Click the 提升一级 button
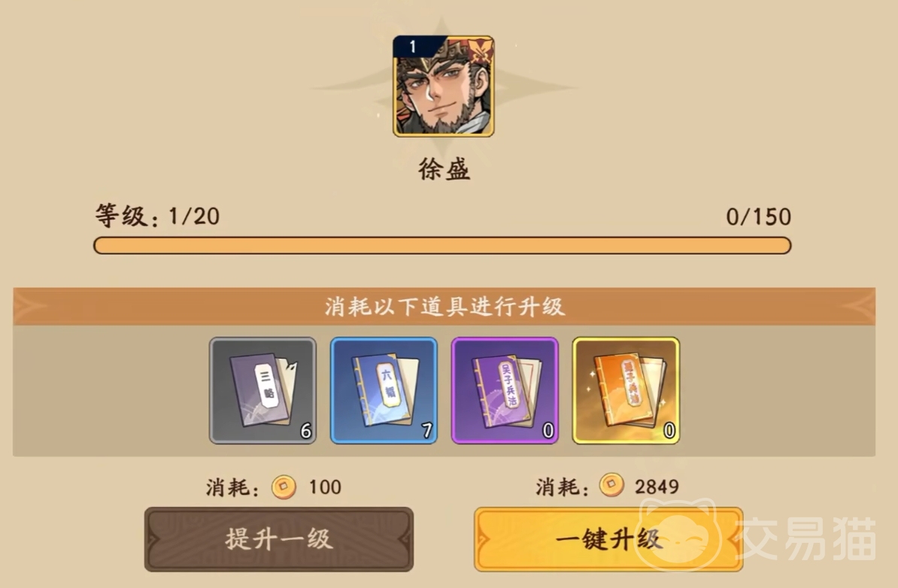 279,539
